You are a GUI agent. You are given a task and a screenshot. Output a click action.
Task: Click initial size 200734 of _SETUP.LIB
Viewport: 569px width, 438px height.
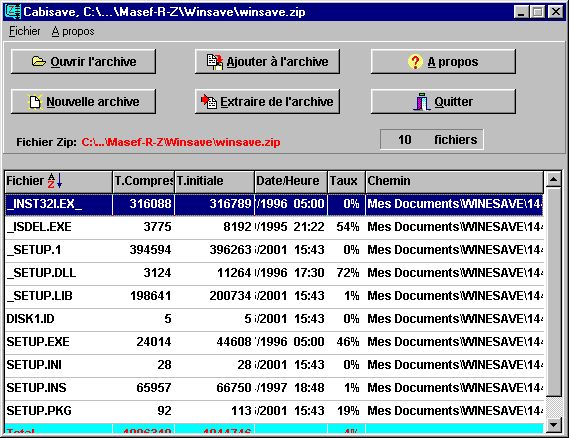click(230, 296)
